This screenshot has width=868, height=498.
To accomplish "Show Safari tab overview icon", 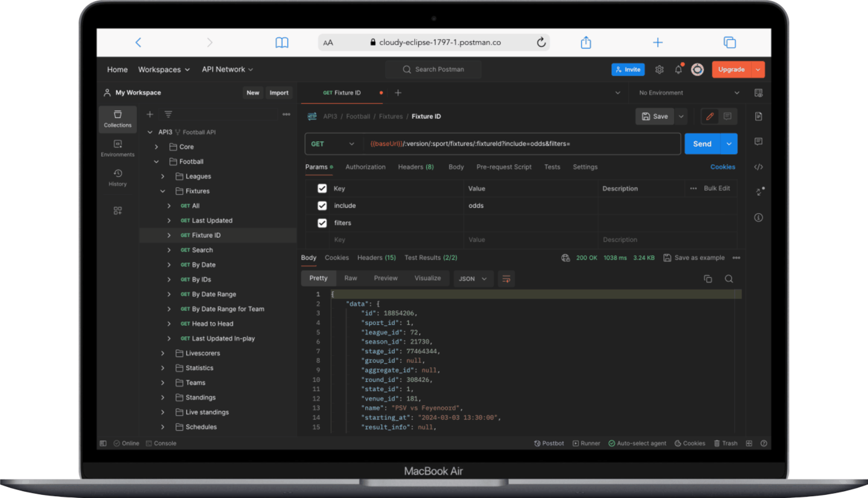I will point(730,42).
